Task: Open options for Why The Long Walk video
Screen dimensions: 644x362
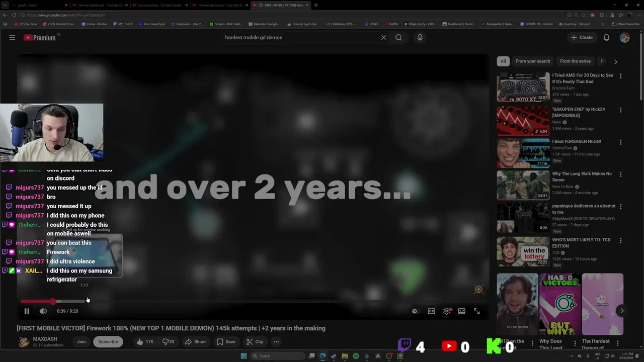Action: click(x=620, y=174)
